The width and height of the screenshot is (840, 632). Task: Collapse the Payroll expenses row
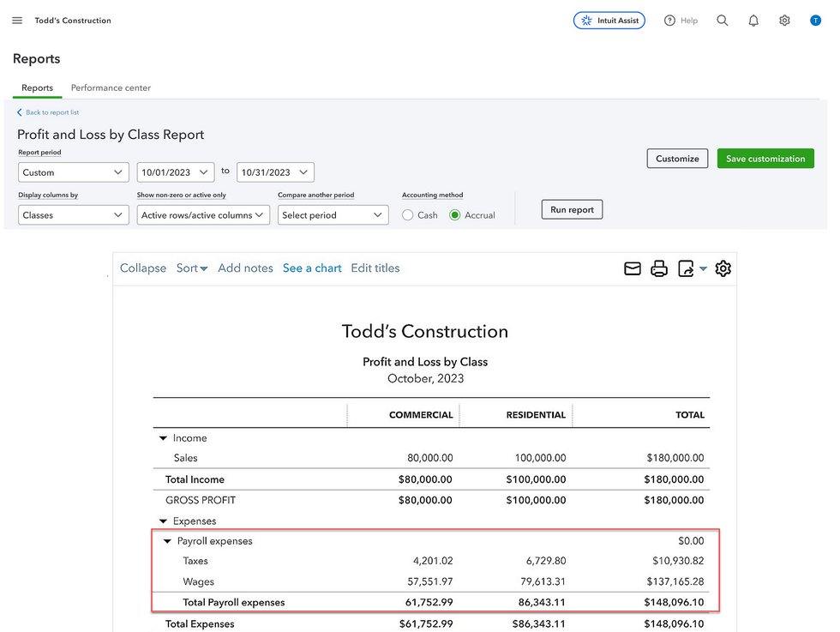click(x=168, y=542)
